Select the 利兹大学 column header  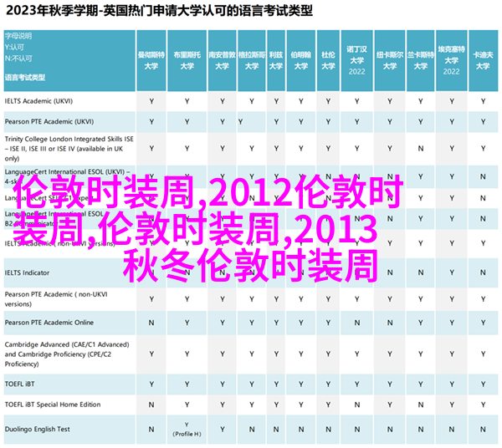[x=276, y=60]
